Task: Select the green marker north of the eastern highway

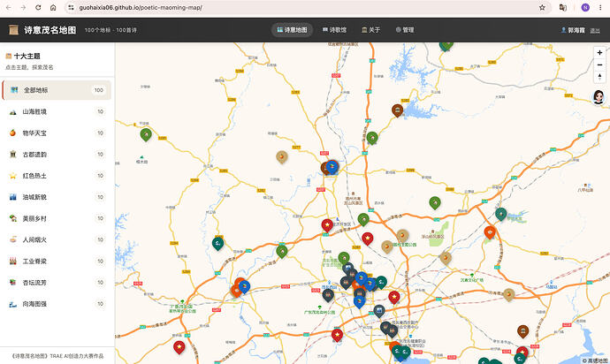Action: [435, 202]
